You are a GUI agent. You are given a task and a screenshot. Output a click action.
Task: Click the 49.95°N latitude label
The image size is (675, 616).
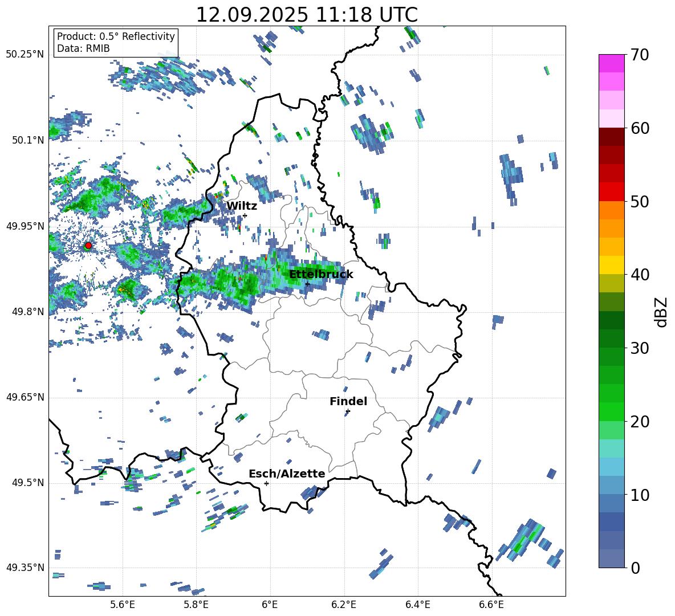click(x=25, y=226)
